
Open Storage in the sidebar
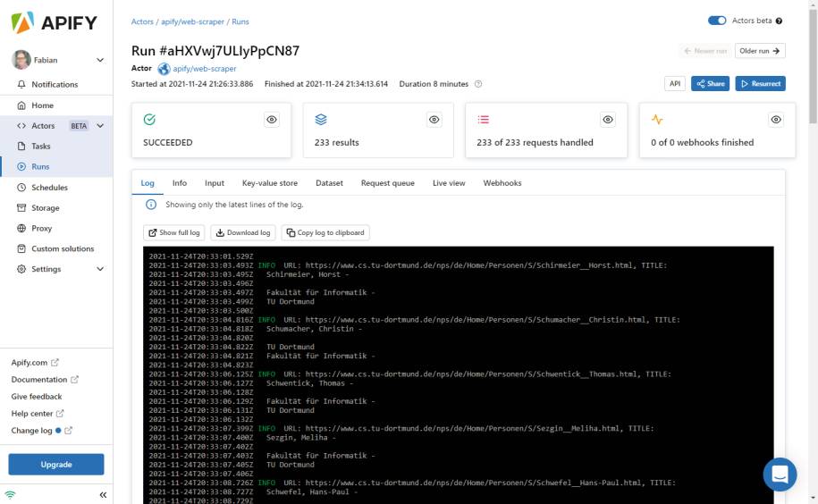pyautogui.click(x=46, y=208)
